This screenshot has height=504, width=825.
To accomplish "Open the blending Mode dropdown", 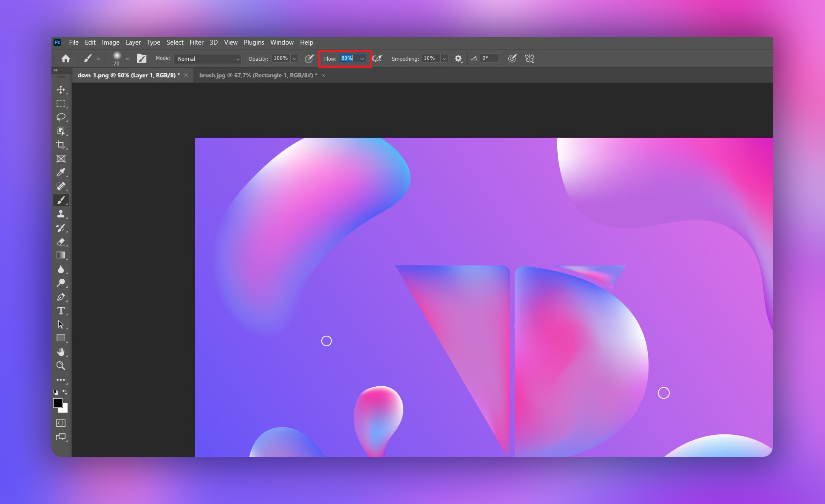I will (x=207, y=59).
